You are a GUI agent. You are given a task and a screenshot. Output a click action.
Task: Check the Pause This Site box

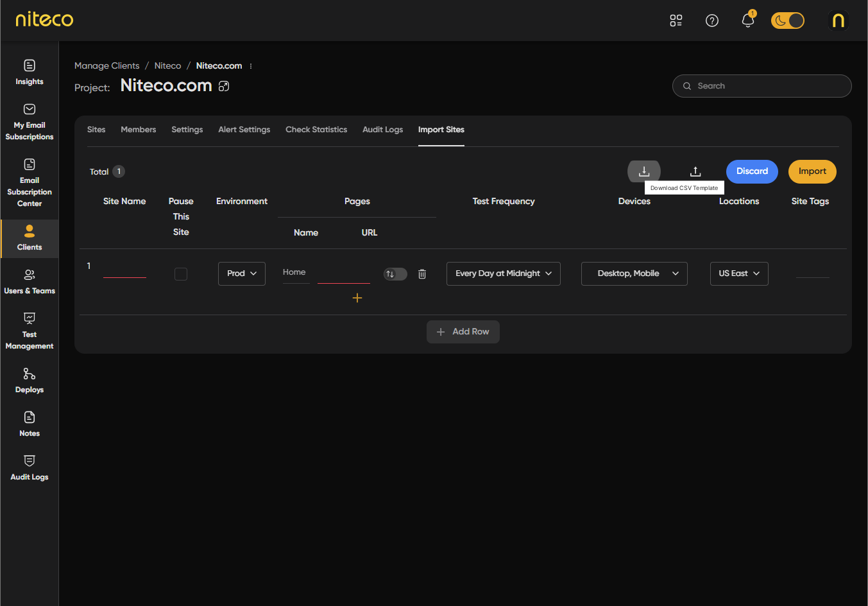pos(181,274)
